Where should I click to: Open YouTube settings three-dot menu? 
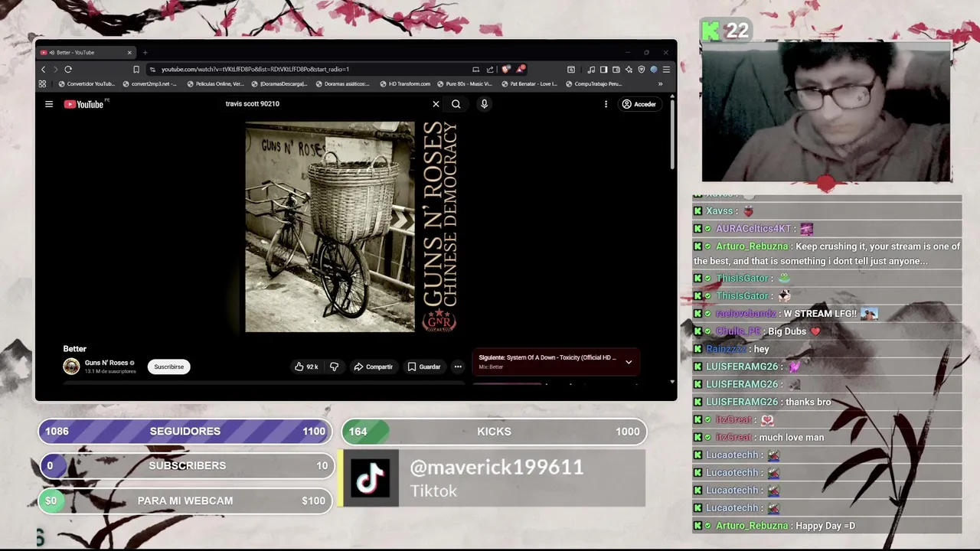coord(606,104)
